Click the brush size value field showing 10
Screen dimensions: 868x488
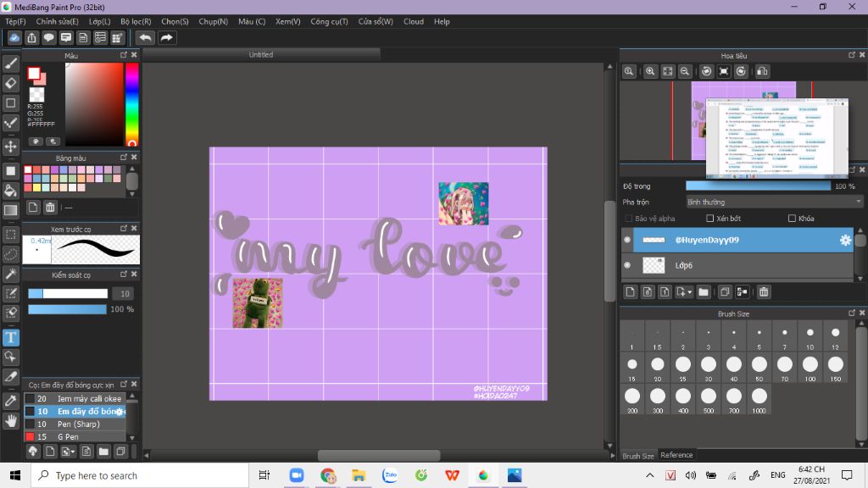tap(125, 294)
